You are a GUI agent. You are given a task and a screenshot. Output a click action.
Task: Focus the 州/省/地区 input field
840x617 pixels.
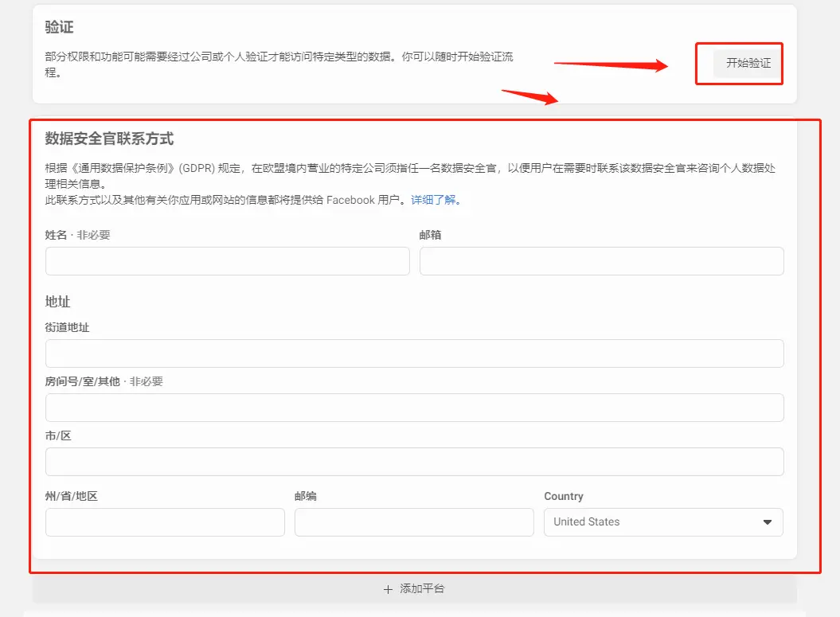click(x=165, y=522)
